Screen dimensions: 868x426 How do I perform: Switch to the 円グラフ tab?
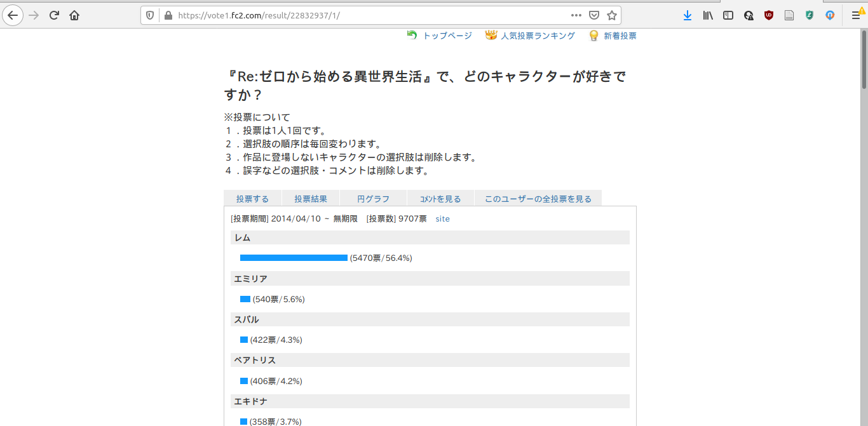(x=373, y=199)
